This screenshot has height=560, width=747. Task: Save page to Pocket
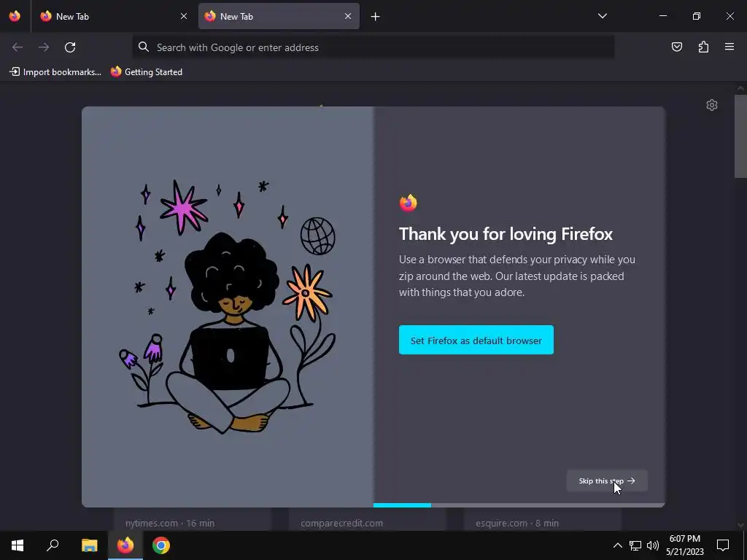[x=677, y=47]
